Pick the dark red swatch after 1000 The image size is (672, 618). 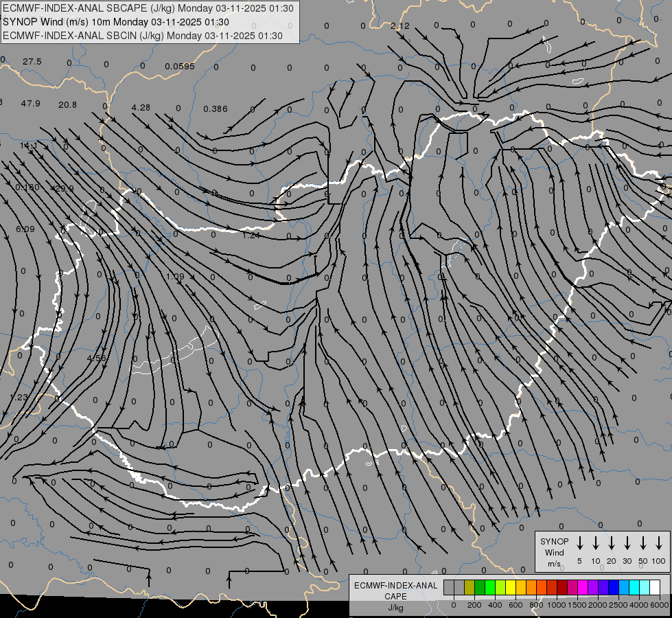563,587
